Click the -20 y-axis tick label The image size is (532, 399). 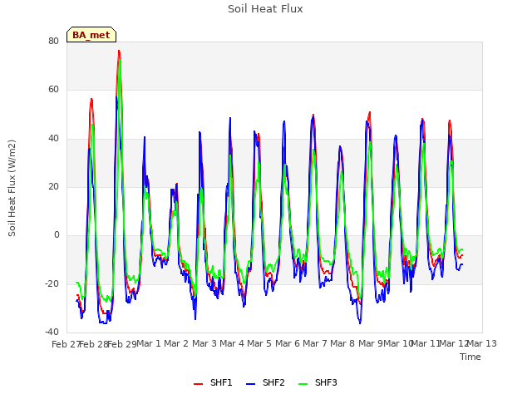click(x=52, y=283)
